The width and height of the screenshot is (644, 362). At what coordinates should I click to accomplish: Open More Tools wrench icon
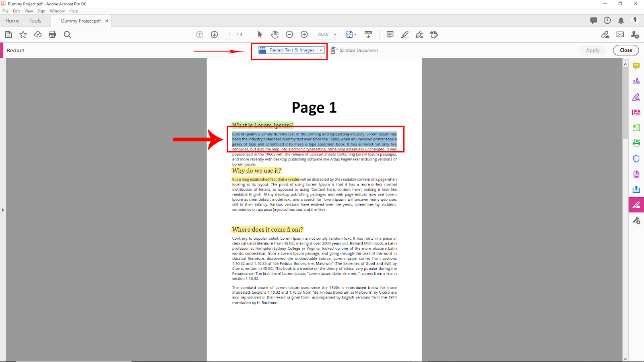click(x=636, y=220)
